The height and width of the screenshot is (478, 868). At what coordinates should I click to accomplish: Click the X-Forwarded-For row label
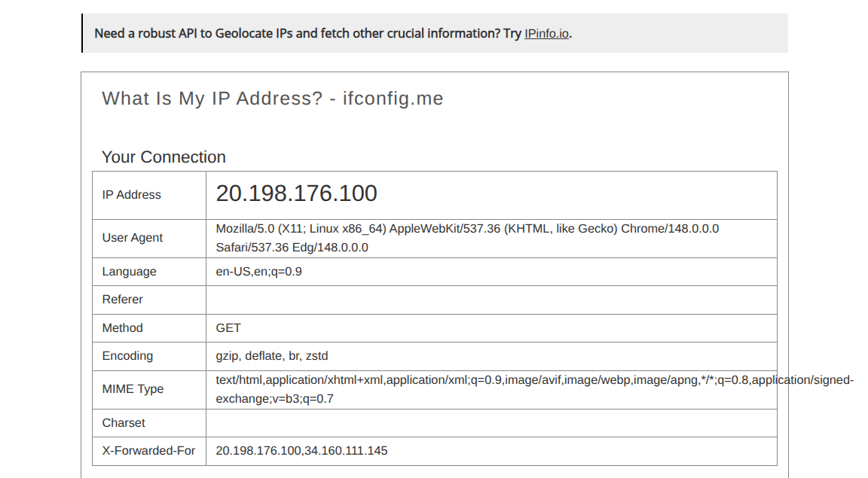148,451
